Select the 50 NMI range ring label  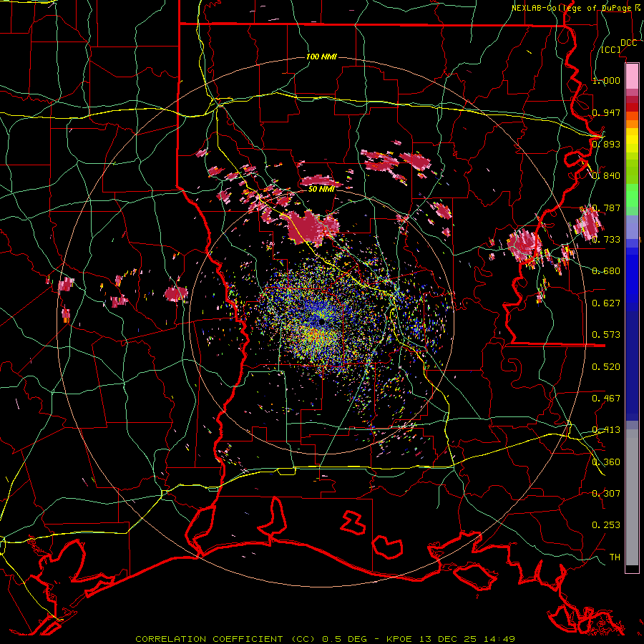(x=321, y=189)
